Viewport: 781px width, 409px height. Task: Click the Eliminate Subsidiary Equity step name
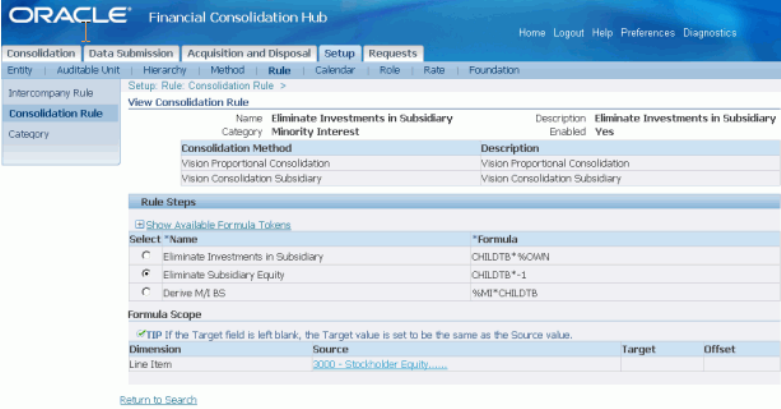point(224,275)
